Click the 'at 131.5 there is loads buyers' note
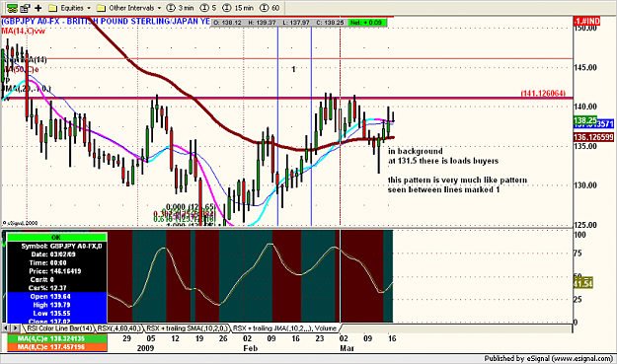The height and width of the screenshot is (364, 617). pyautogui.click(x=443, y=161)
